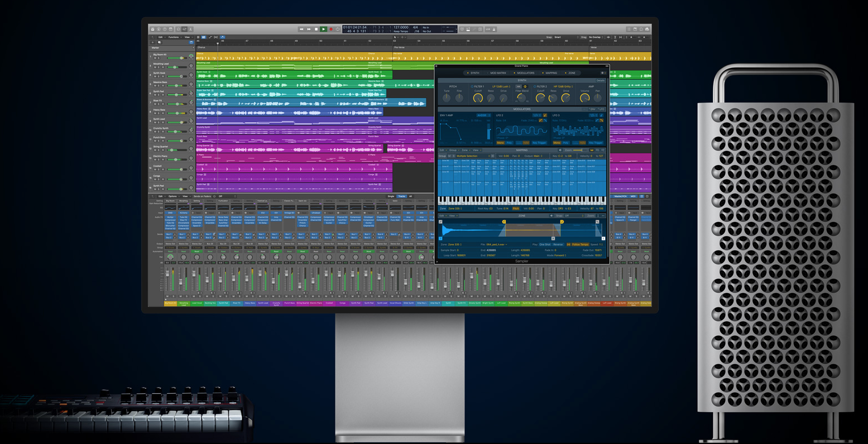Switch to the ZONE tab in Sampler
This screenshot has height=444, width=868.
tap(572, 73)
